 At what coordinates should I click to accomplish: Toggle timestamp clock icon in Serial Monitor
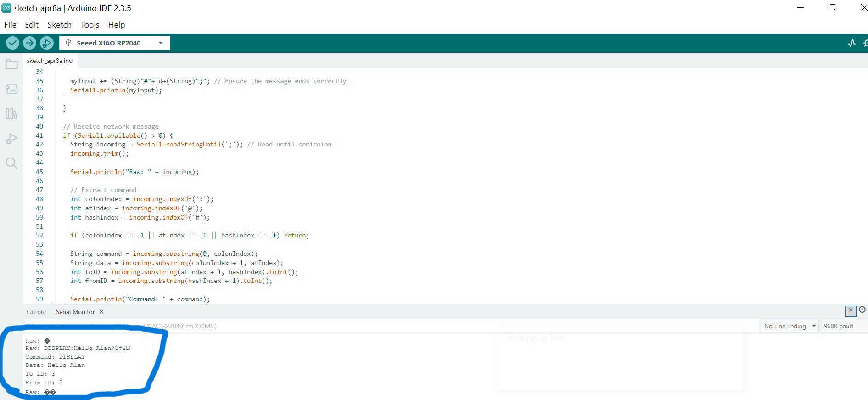click(x=862, y=310)
